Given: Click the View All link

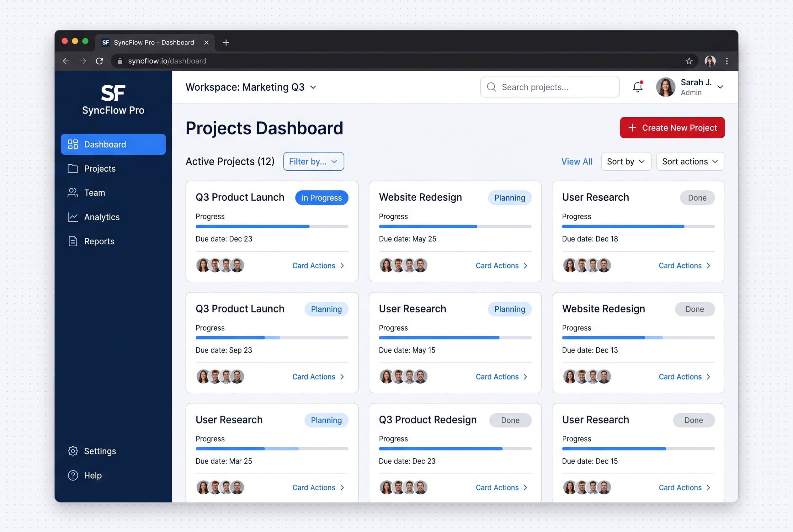Looking at the screenshot, I should 577,162.
